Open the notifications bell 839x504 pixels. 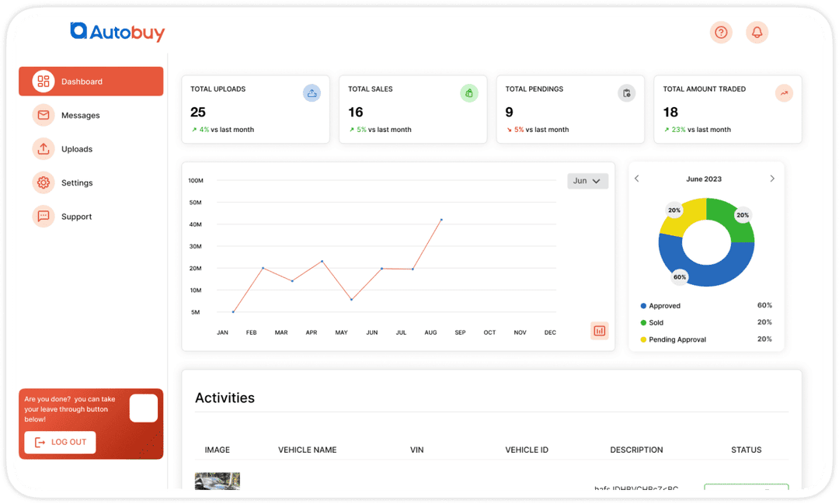click(x=757, y=32)
